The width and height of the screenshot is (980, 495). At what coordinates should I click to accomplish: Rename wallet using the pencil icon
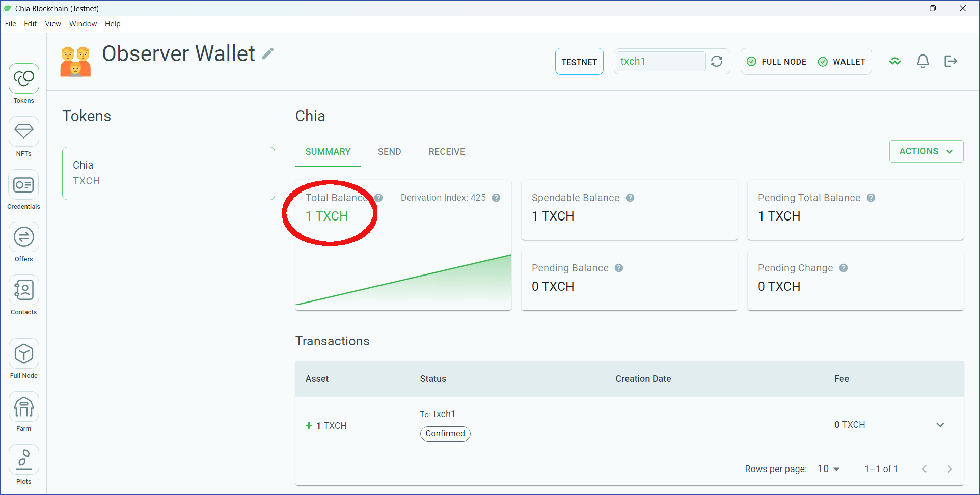pyautogui.click(x=268, y=53)
